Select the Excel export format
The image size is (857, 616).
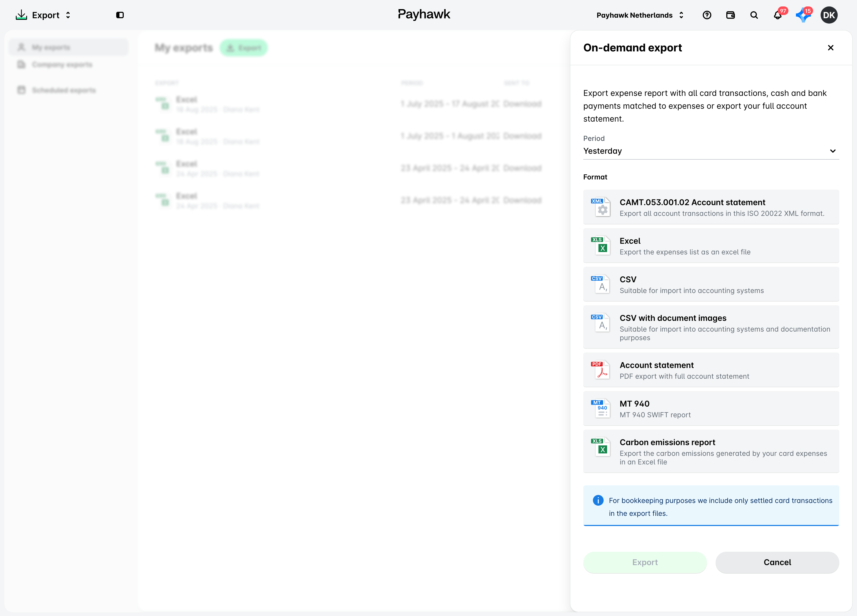tap(711, 246)
